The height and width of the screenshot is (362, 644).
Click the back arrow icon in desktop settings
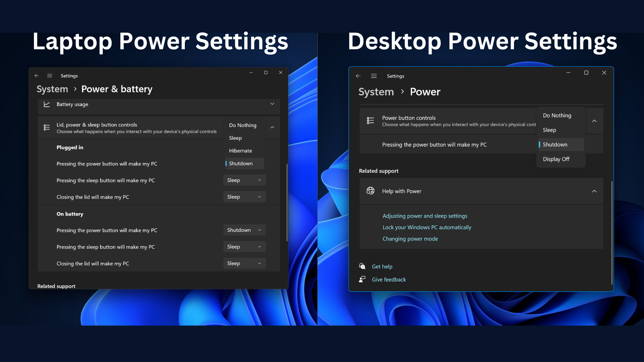point(358,75)
